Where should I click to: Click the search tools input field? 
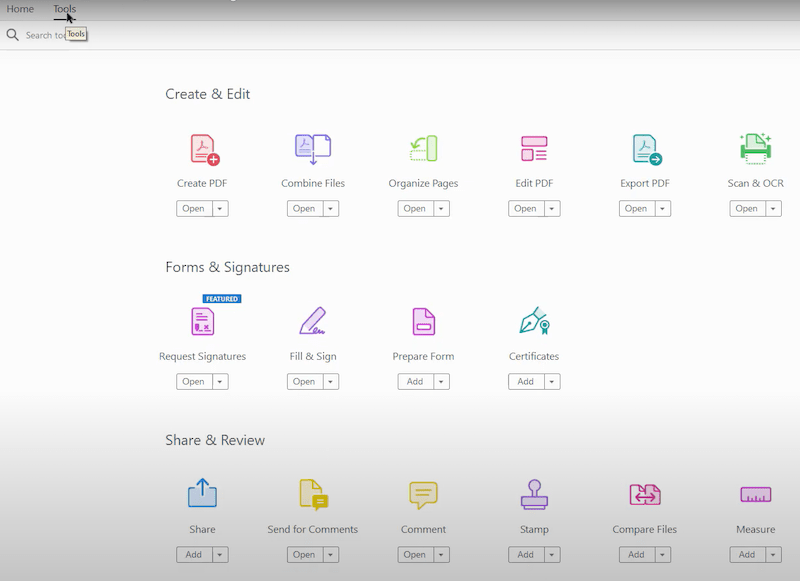[45, 35]
